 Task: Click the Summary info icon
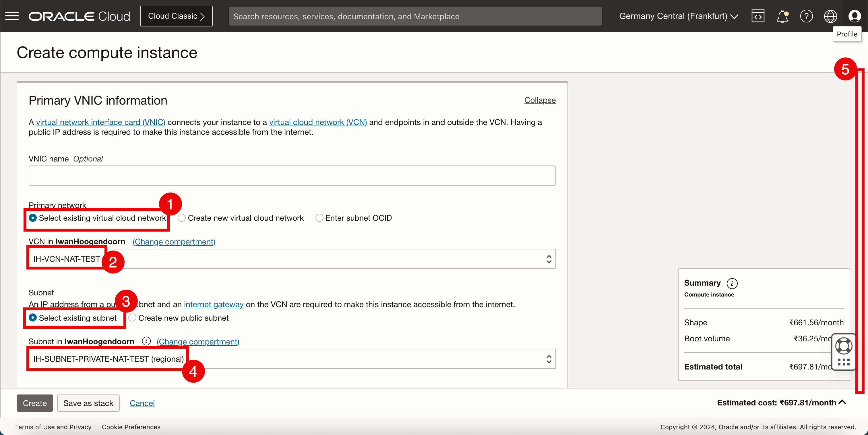tap(732, 283)
